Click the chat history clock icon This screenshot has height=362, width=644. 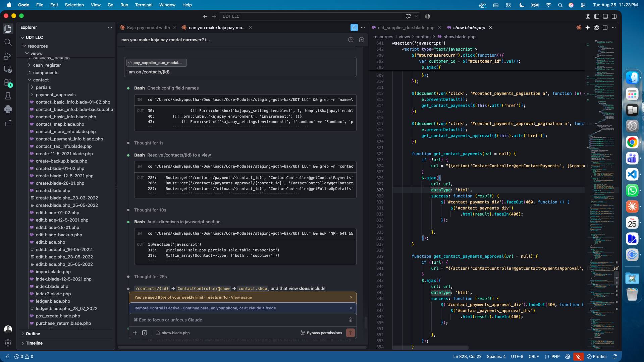(x=351, y=40)
